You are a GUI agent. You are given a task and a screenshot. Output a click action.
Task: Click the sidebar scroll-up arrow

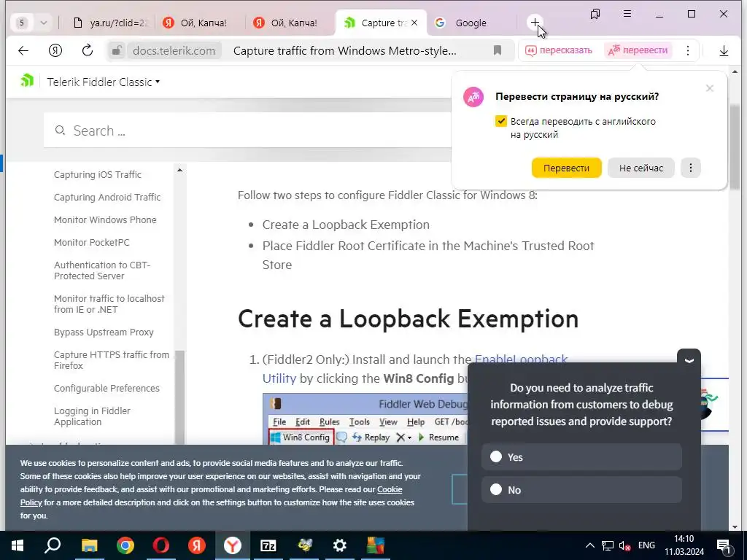pyautogui.click(x=179, y=170)
